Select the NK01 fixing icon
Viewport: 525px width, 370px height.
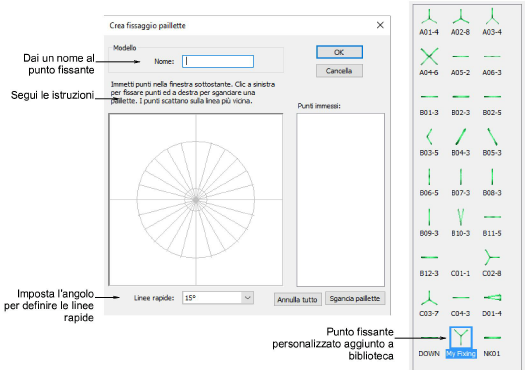492,343
